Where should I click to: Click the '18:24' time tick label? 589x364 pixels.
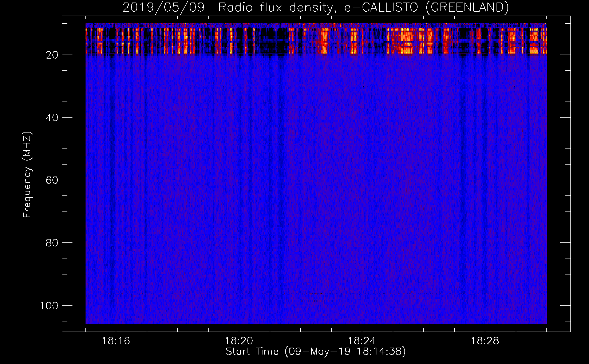(x=362, y=341)
